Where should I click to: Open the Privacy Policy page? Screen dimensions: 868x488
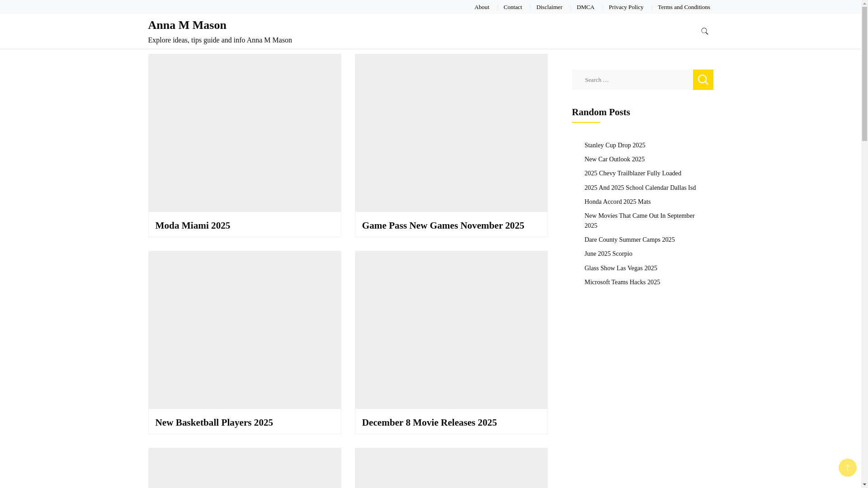626,7
